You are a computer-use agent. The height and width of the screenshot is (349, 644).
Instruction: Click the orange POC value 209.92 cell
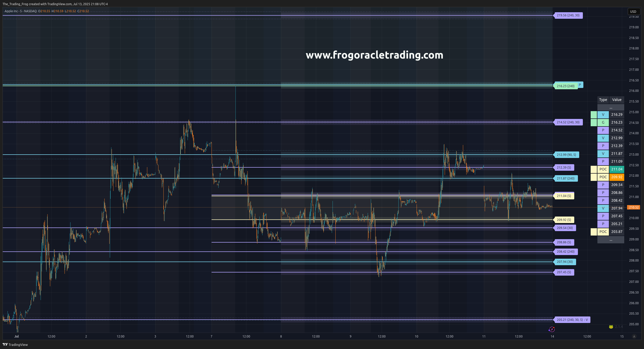point(616,177)
